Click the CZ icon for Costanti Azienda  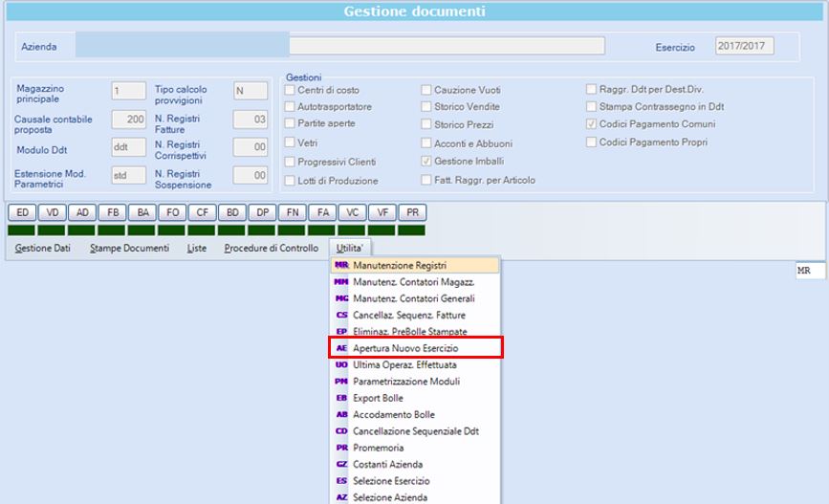click(x=341, y=465)
